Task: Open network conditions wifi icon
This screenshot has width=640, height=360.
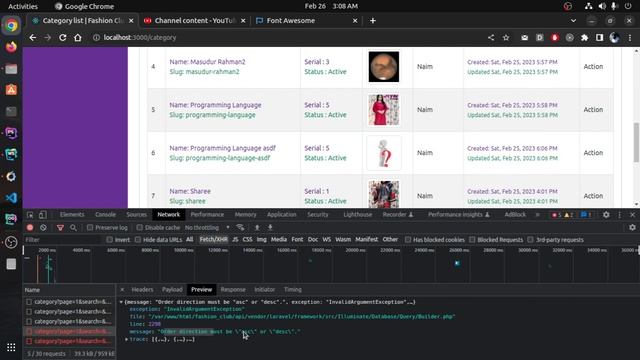Action: pos(240,227)
